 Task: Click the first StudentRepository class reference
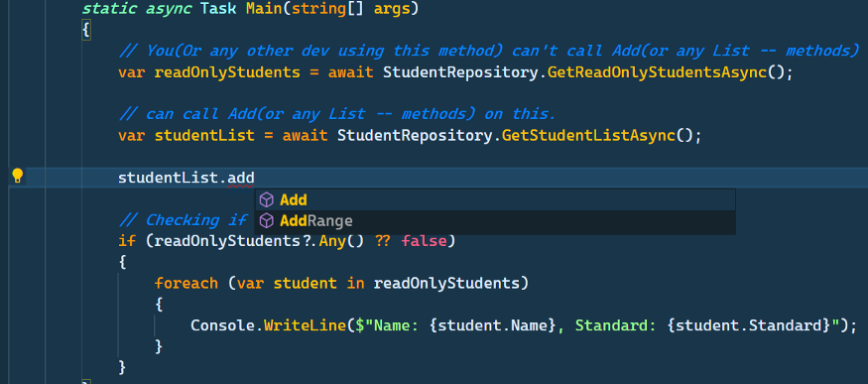460,72
